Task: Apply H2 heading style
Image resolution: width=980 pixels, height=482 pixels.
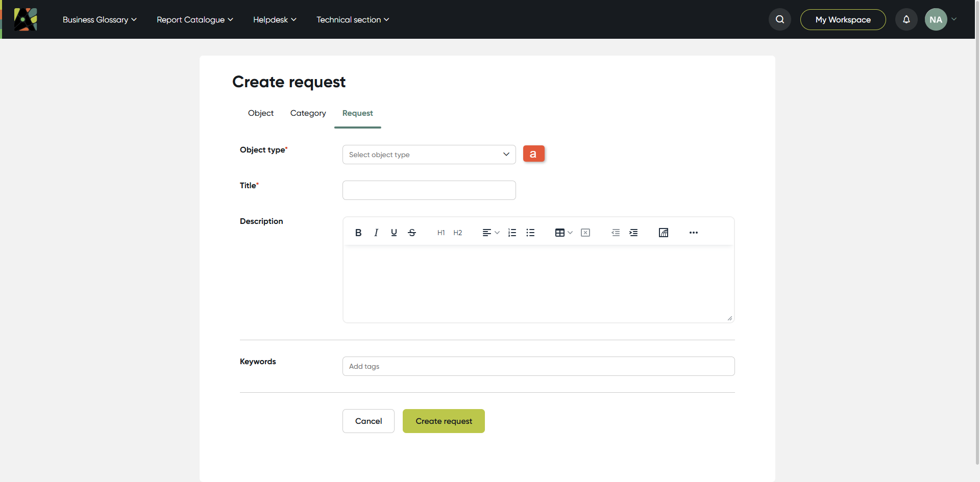Action: (x=458, y=233)
